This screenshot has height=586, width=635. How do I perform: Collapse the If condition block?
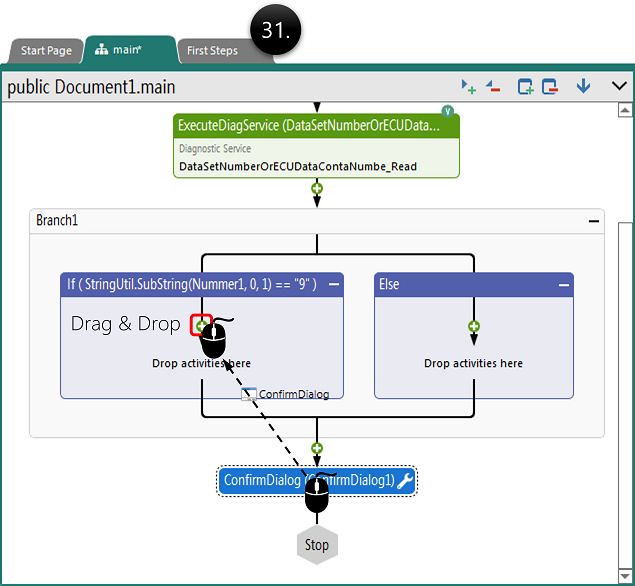(334, 284)
